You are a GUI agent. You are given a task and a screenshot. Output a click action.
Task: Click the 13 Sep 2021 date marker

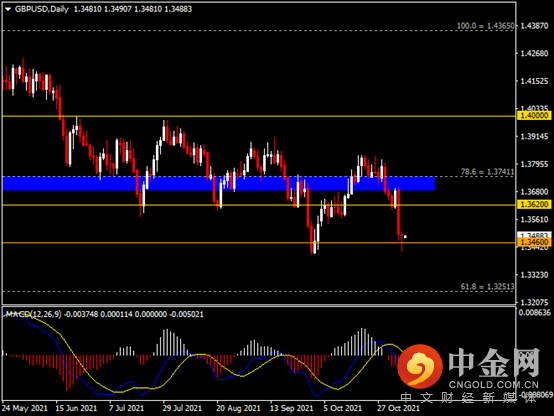click(x=291, y=408)
